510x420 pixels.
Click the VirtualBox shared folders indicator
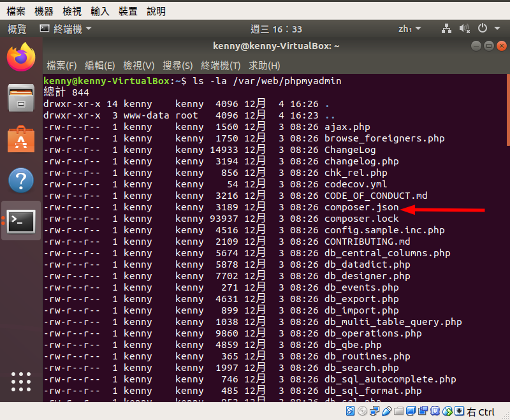[398, 411]
